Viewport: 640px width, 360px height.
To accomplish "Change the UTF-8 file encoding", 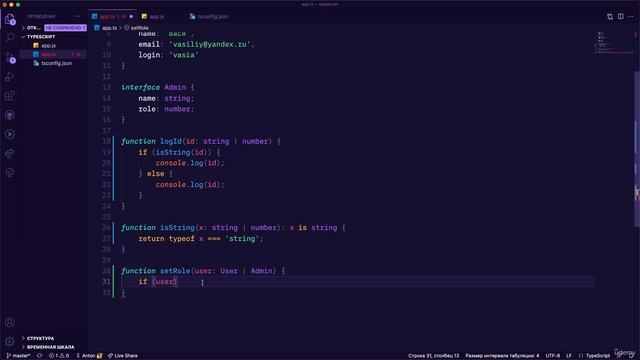I will tap(553, 356).
